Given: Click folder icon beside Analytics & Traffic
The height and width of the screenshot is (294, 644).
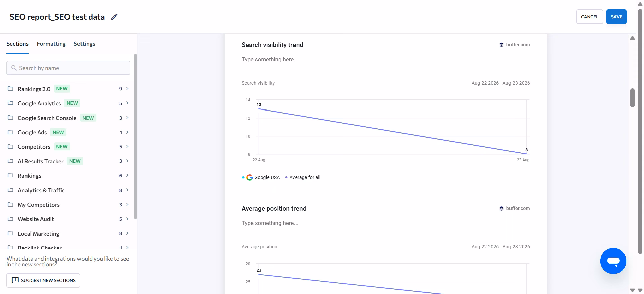Looking at the screenshot, I should (10, 190).
